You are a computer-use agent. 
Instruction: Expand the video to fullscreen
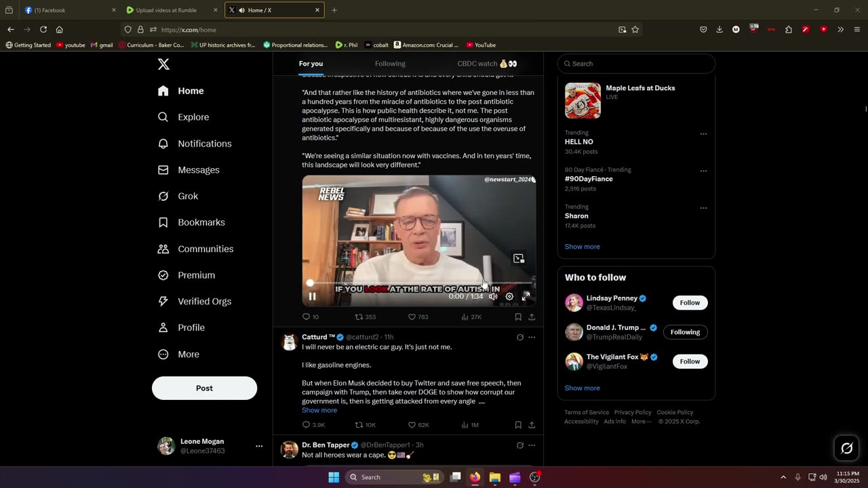click(x=526, y=296)
